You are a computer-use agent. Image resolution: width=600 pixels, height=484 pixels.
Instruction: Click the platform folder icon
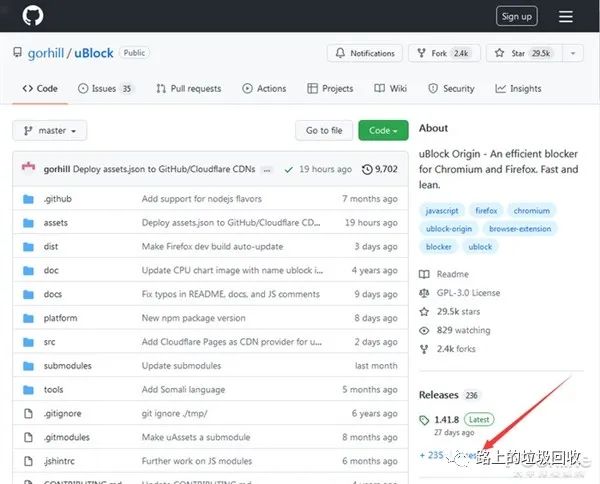[x=28, y=318]
